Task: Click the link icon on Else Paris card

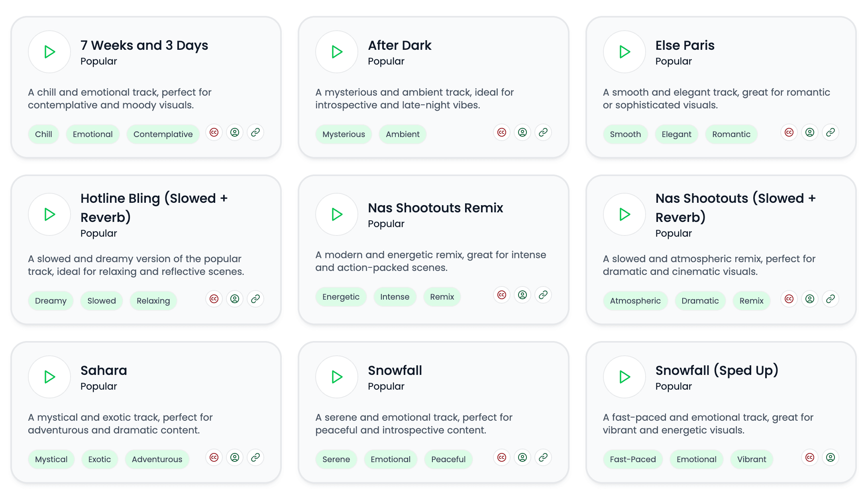Action: click(x=831, y=132)
